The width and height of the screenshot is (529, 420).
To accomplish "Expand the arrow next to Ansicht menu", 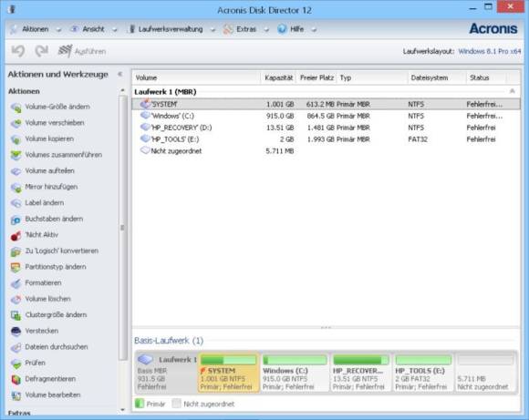I will [115, 30].
